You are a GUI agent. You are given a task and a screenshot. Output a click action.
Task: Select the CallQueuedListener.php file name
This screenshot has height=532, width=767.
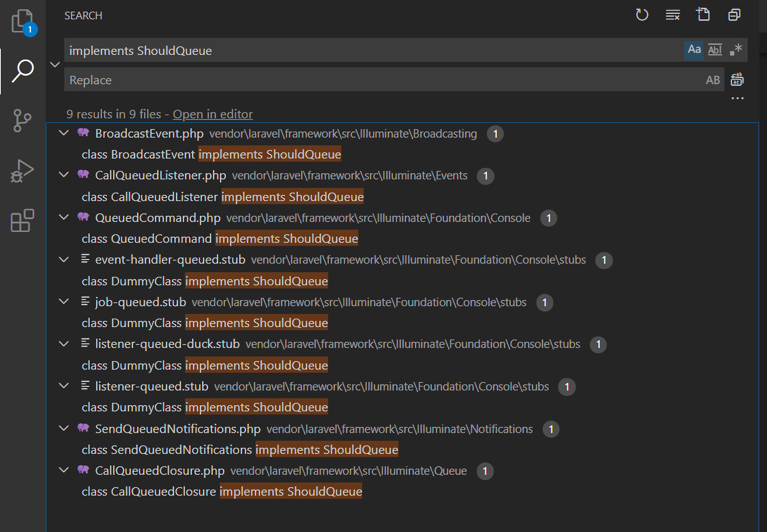click(x=161, y=175)
